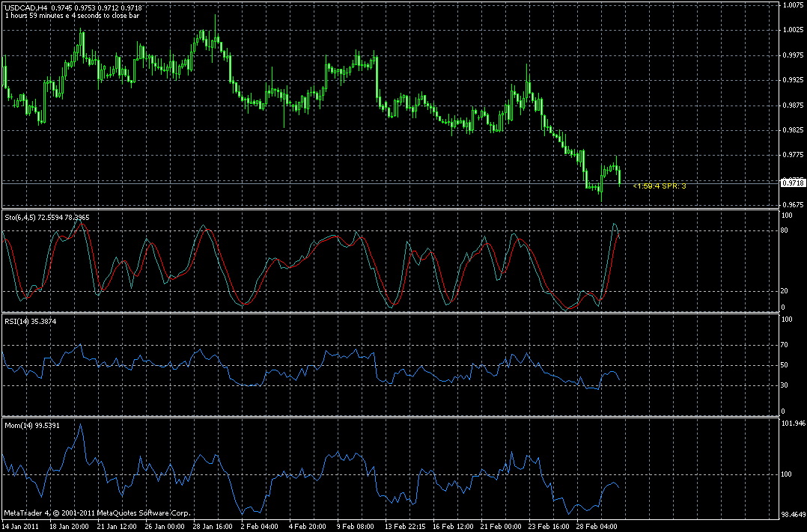
Task: Click the 0.9975 price axis value
Action: point(794,55)
